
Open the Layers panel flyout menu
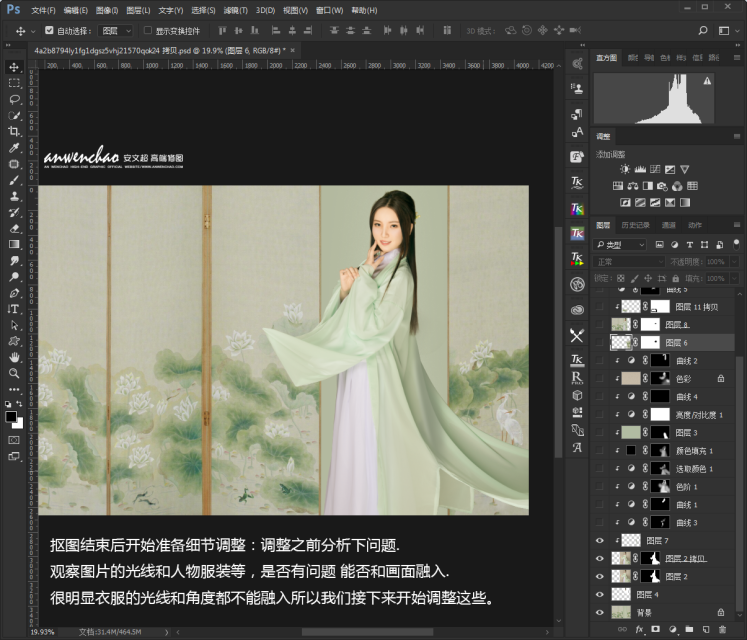737,224
